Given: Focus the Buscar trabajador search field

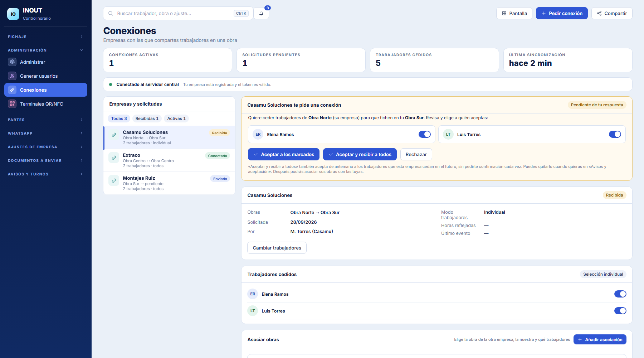Looking at the screenshot, I should (178, 13).
